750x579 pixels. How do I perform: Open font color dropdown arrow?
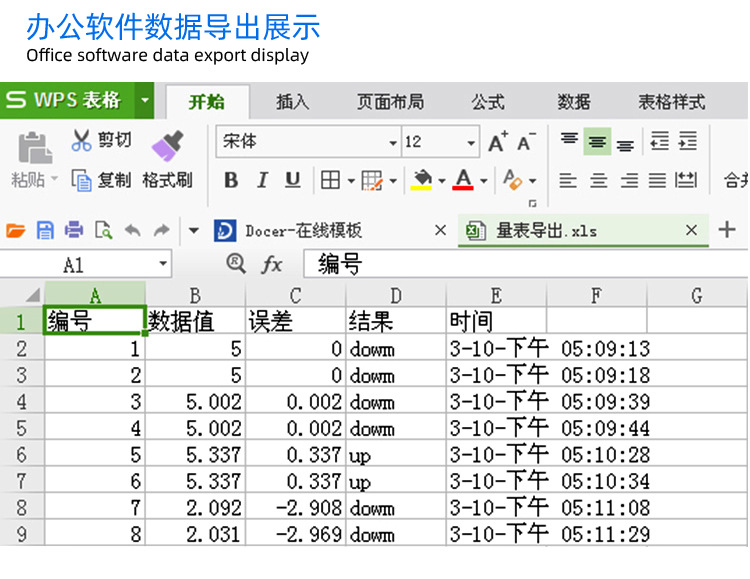[484, 181]
